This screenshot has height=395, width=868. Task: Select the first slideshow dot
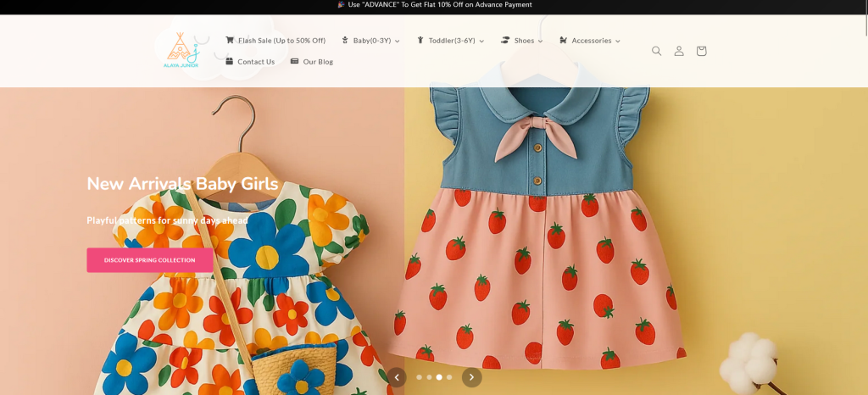419,377
